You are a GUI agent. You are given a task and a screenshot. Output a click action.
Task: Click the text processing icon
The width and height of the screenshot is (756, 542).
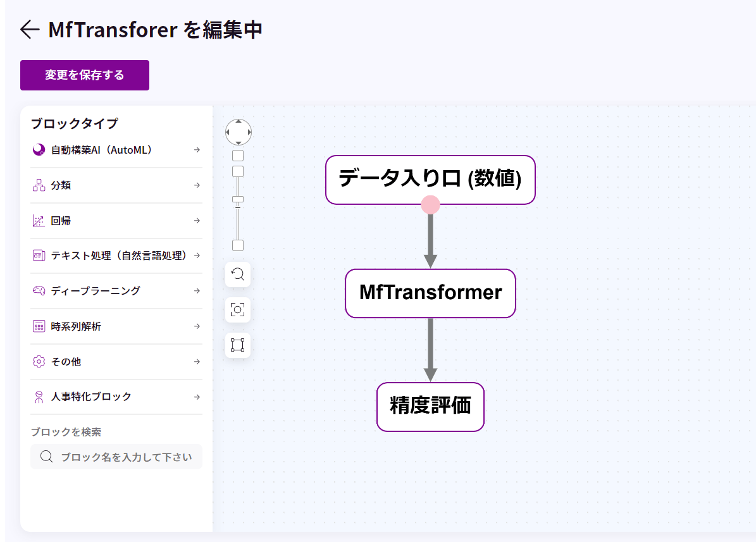(x=39, y=256)
